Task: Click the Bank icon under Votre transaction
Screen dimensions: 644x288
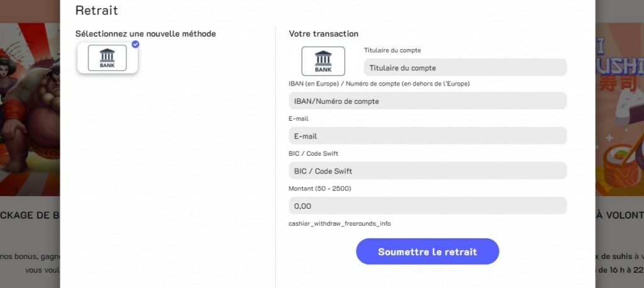Action: coord(323,61)
